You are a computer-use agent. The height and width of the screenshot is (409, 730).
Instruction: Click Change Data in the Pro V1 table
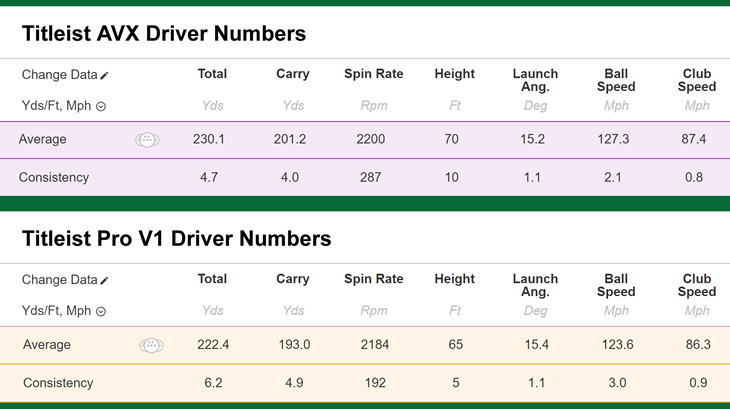[60, 280]
